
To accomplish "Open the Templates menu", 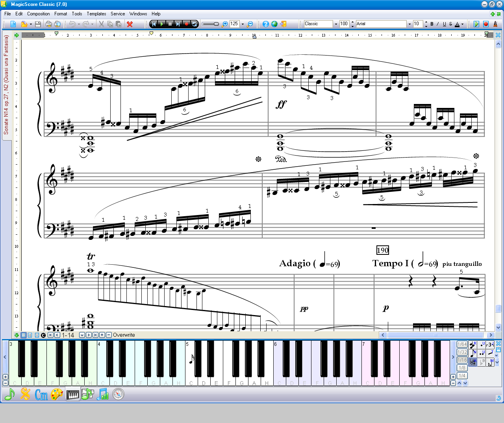I will pyautogui.click(x=96, y=13).
